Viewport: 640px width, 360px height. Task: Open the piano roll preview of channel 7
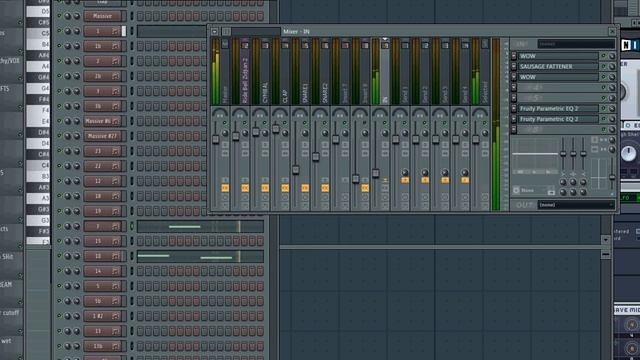(x=200, y=226)
